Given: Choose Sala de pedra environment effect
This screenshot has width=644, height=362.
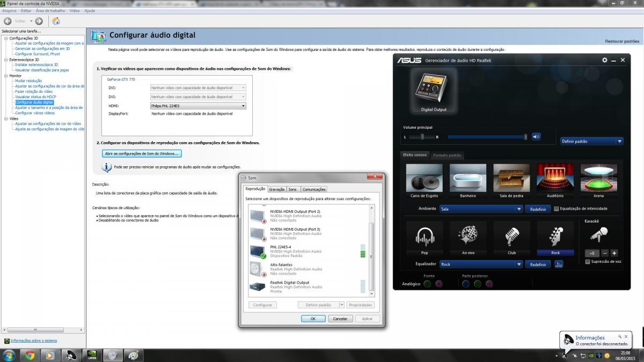Looking at the screenshot, I should point(511,178).
